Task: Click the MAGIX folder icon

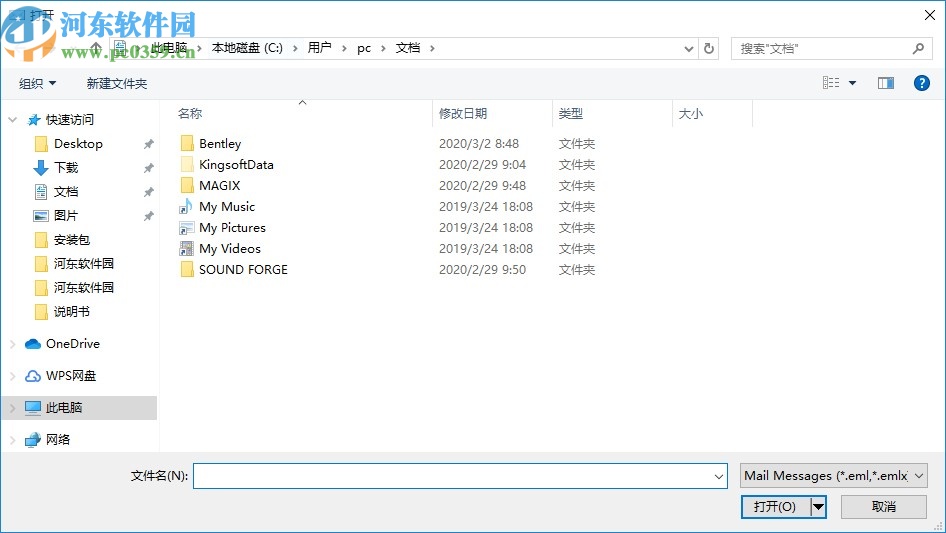Action: click(x=187, y=185)
